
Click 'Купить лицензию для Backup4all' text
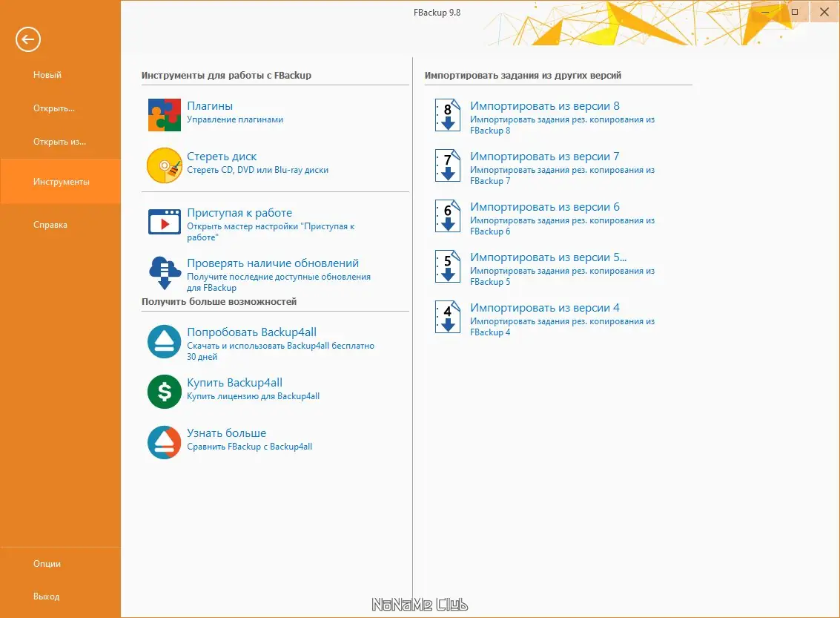tap(254, 396)
